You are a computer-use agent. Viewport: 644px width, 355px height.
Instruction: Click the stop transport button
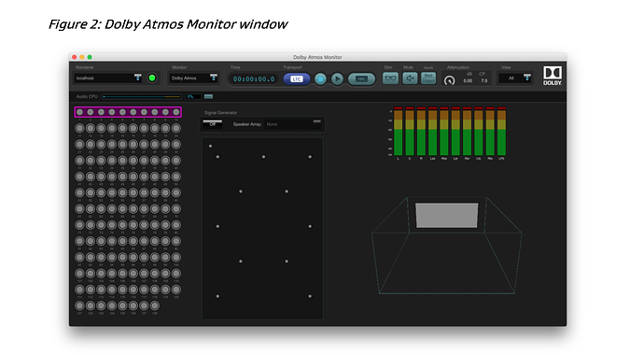[x=320, y=78]
